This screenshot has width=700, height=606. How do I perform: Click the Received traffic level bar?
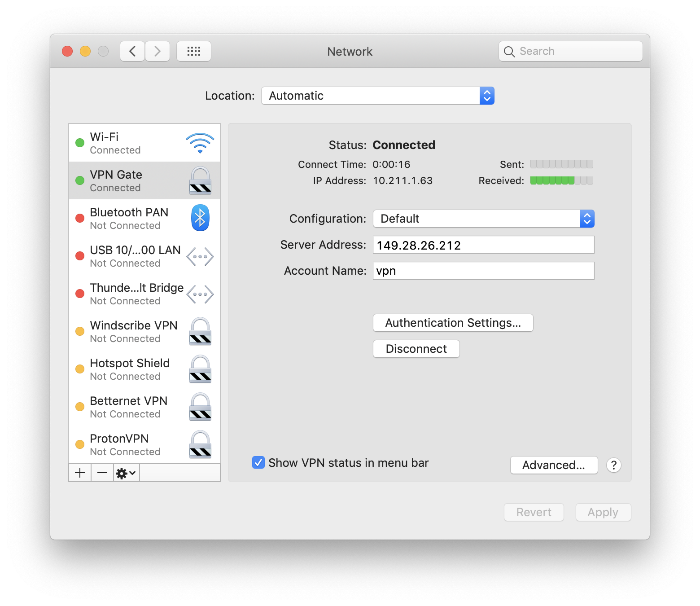[x=561, y=180]
